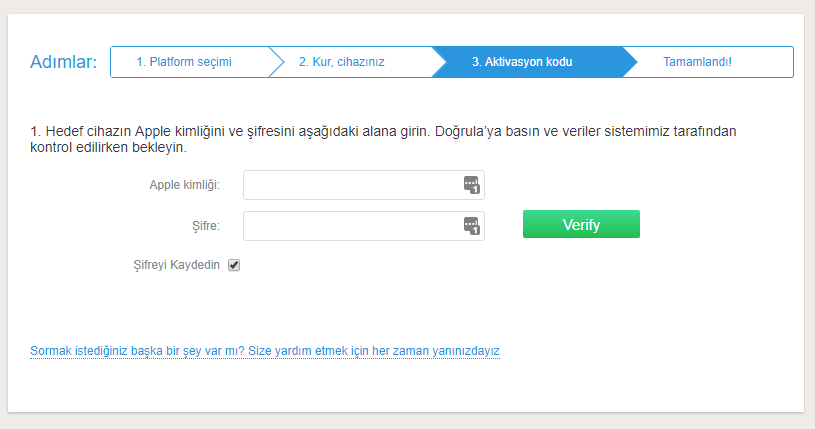Viewport: 815px width, 429px height.
Task: Click the arrow separator after Kur, cihazınız
Action: (438, 62)
